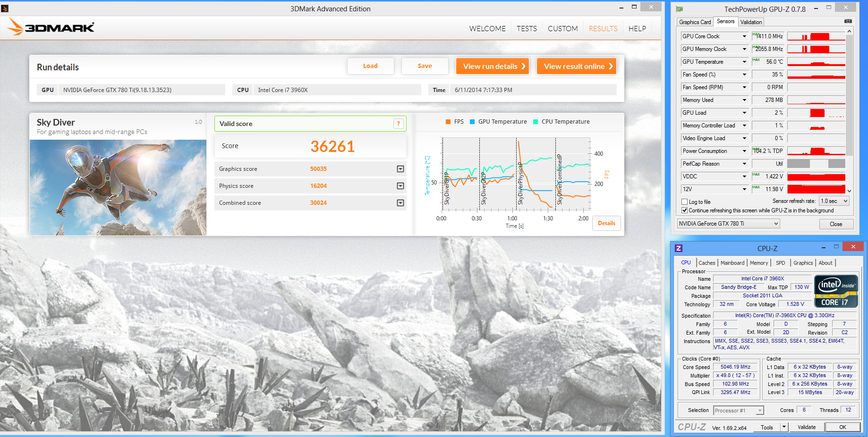Click the Graphics score value 50035

pyautogui.click(x=318, y=169)
